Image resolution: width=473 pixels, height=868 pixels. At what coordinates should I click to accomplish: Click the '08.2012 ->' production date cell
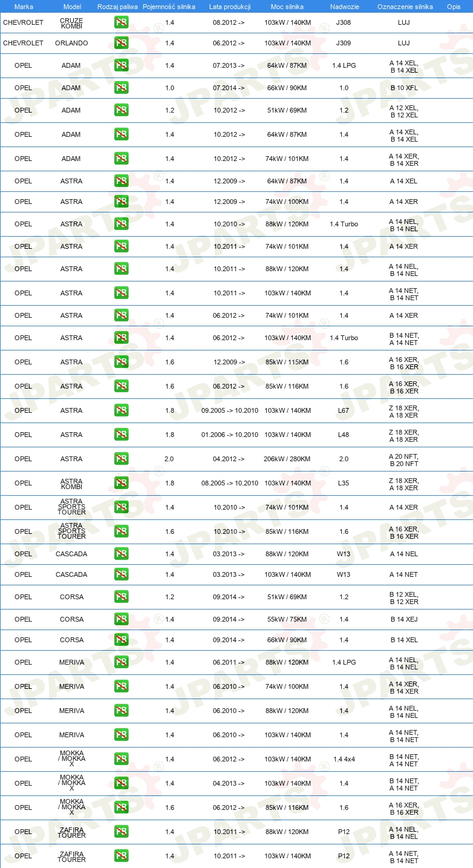[x=229, y=23]
